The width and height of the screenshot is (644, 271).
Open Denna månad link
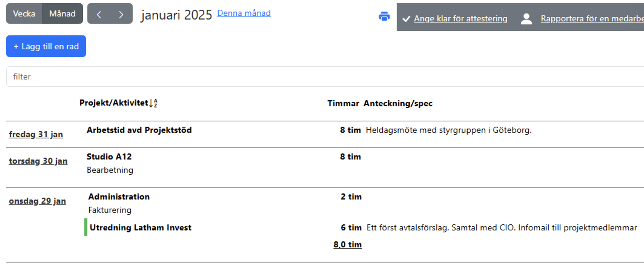(x=244, y=13)
